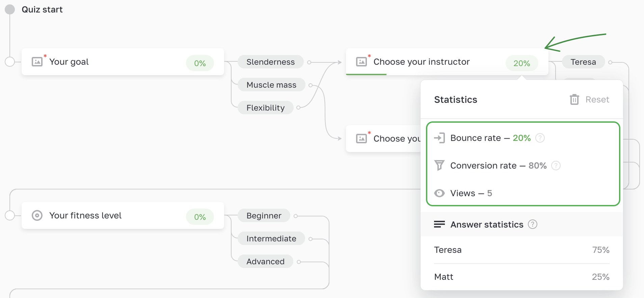
Task: Click the radio-type icon on Your fitness level
Action: point(37,215)
